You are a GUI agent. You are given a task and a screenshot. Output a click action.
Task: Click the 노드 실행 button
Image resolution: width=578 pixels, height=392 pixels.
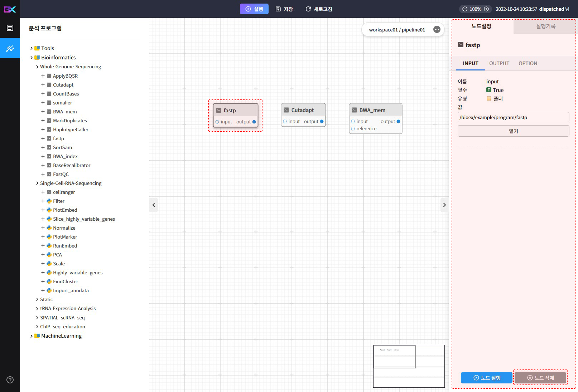[487, 378]
